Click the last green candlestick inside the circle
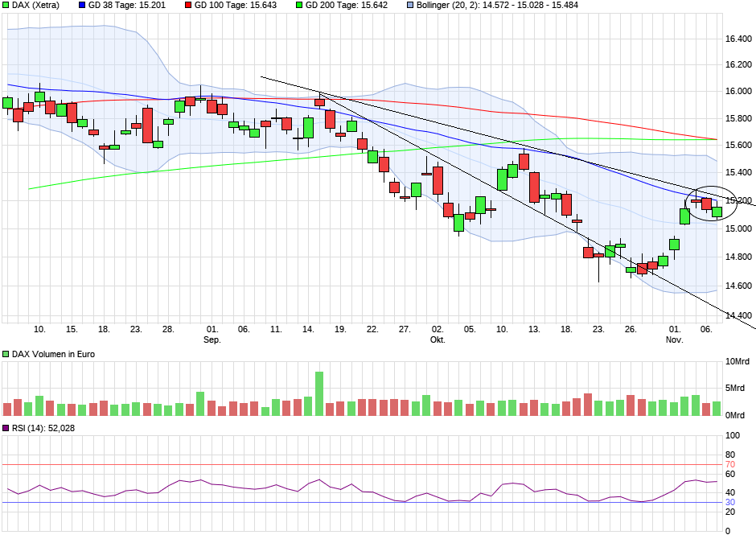The height and width of the screenshot is (539, 756). point(717,212)
